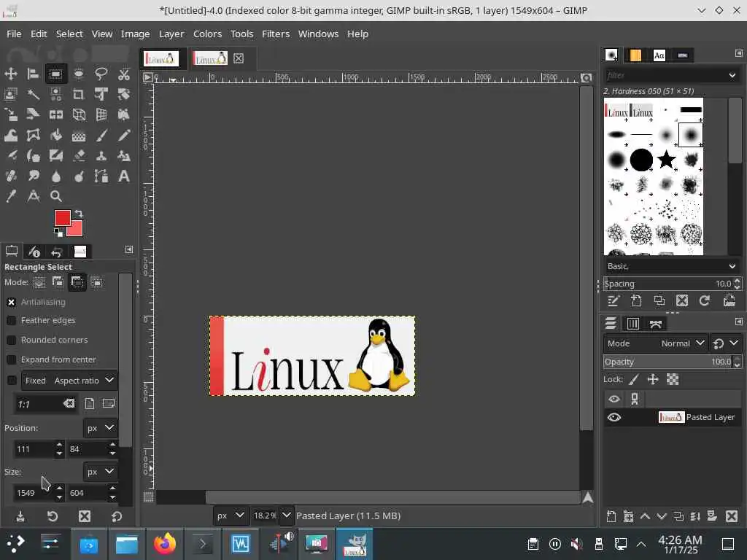Select the Crop tool
Screen dimensions: 747x560
(x=79, y=94)
